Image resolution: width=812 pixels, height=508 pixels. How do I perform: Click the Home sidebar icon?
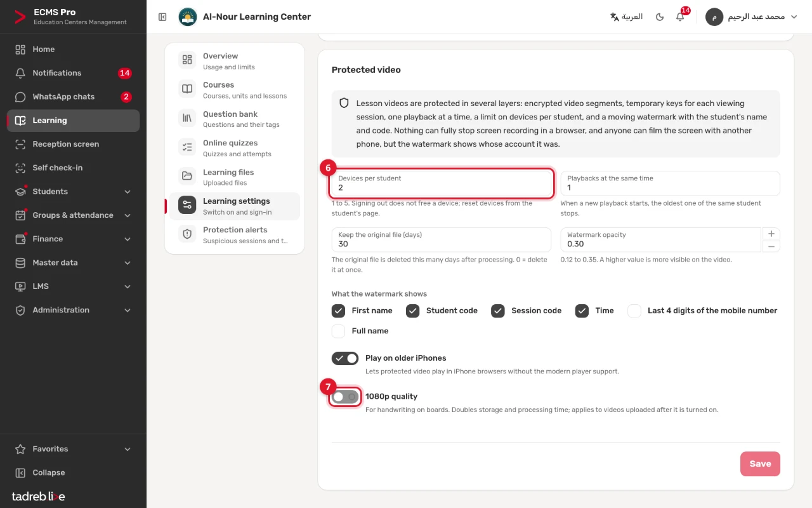(20, 49)
